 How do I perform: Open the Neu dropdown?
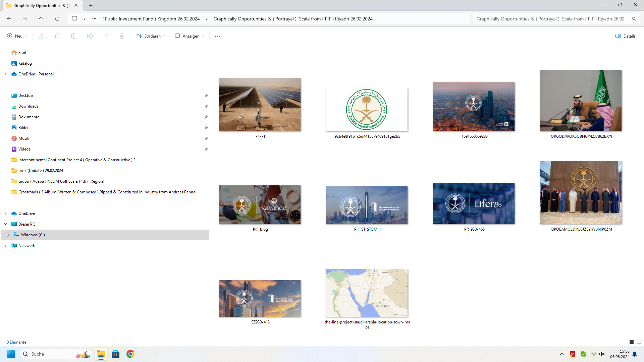pos(17,36)
